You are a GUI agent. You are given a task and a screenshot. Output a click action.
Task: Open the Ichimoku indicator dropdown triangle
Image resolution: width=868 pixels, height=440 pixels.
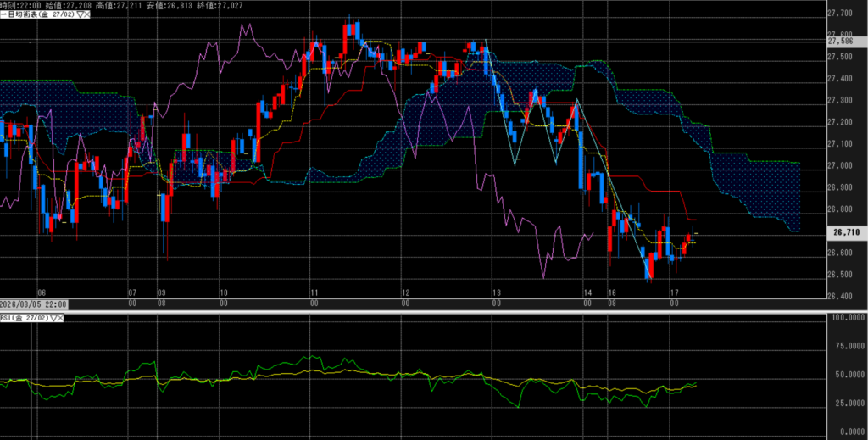click(79, 14)
